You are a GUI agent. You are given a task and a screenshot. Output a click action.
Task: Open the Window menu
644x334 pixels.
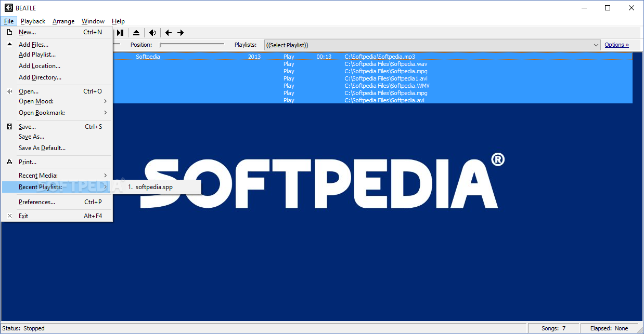click(x=93, y=21)
